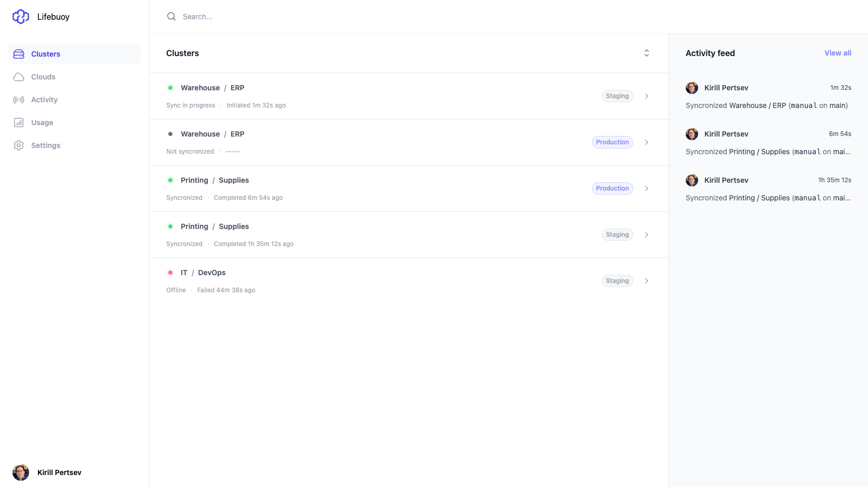This screenshot has width=868, height=487.
Task: Click the Lifebuoy logo icon
Action: point(21,17)
